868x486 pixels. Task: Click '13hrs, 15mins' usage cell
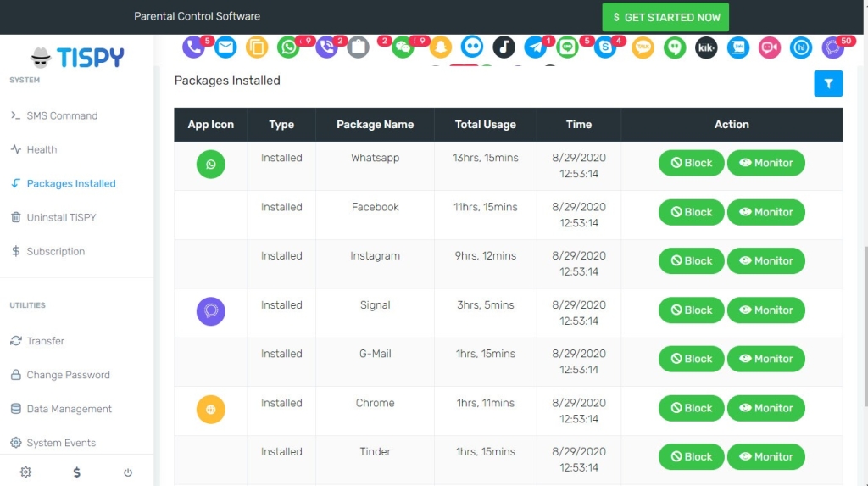[486, 158]
